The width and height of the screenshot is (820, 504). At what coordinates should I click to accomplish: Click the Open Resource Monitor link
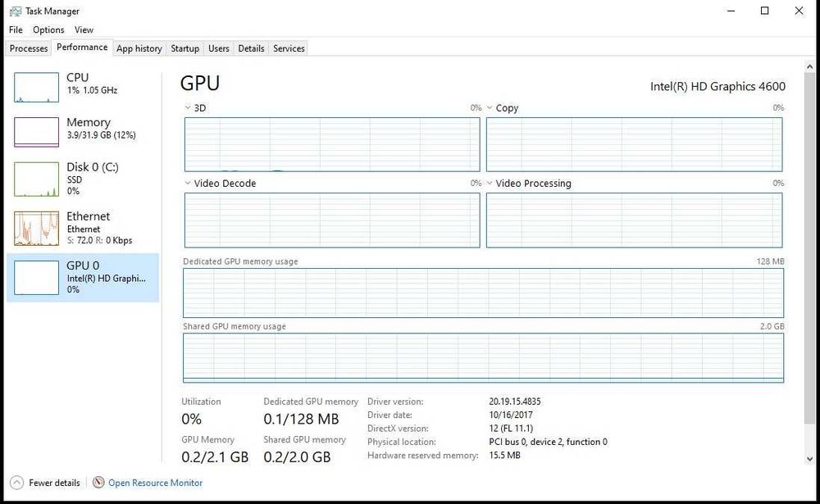[x=155, y=483]
